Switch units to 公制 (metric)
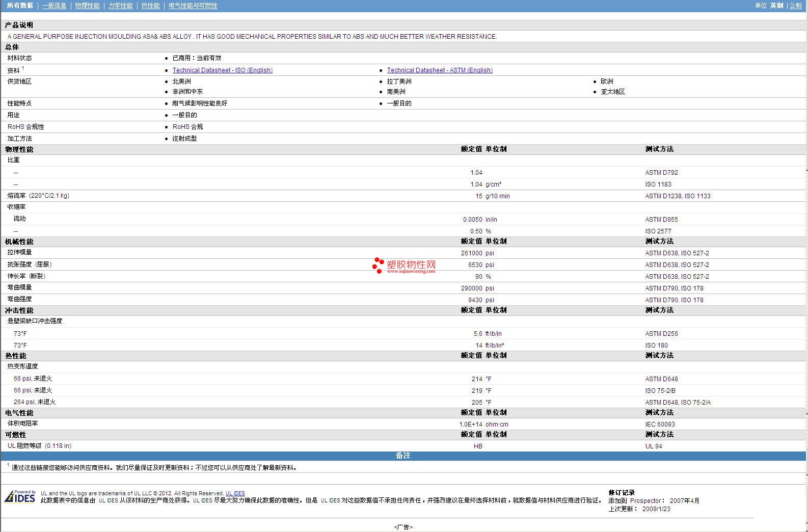The image size is (808, 532). [x=795, y=6]
